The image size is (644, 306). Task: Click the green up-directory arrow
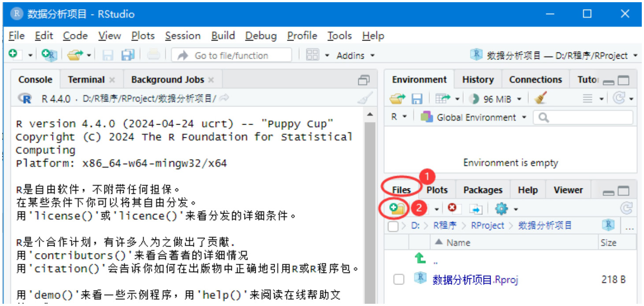pyautogui.click(x=420, y=259)
